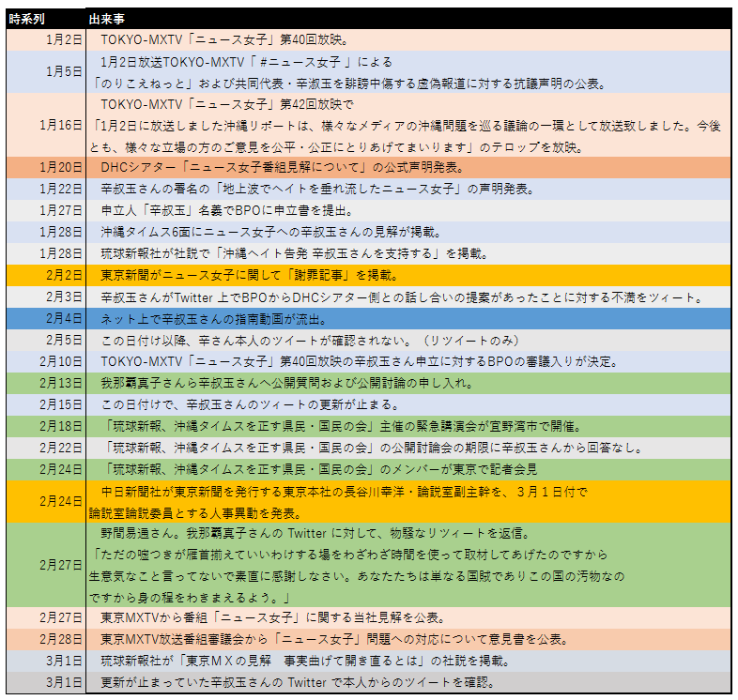Click the 沖縄タイムス6面 event row
738x700 pixels.
(408, 233)
